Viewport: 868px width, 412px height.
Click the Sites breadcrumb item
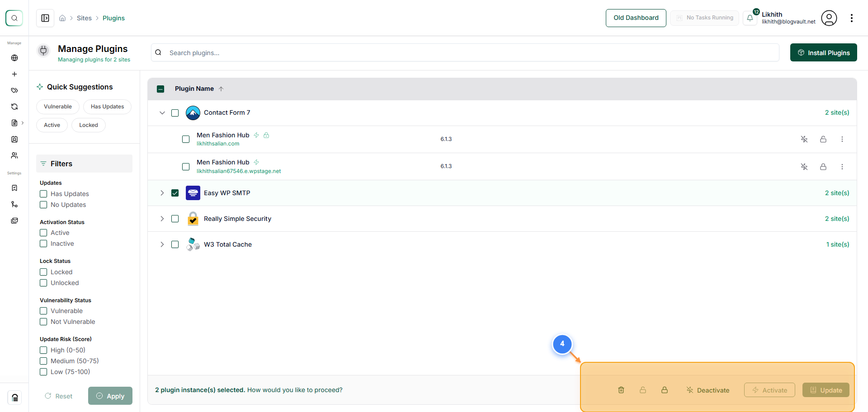coord(84,18)
